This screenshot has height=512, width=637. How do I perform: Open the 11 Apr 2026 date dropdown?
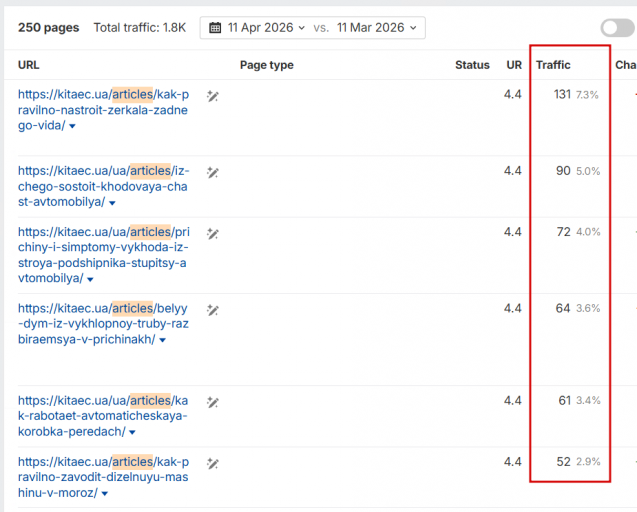coord(266,28)
